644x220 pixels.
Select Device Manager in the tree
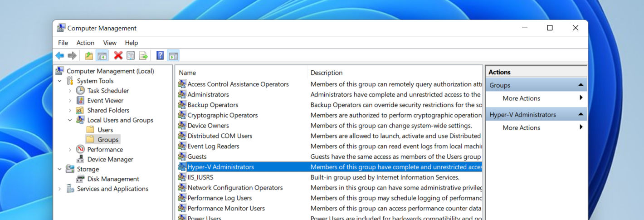click(x=110, y=159)
